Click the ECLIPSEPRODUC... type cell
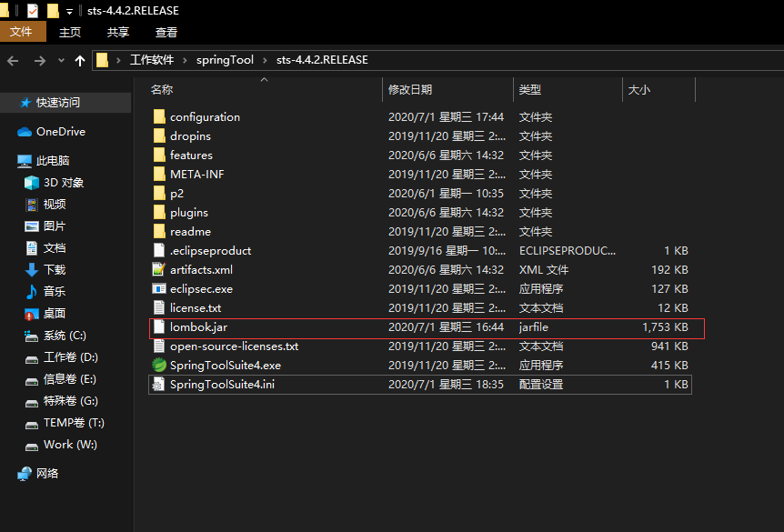This screenshot has height=532, width=784. tap(568, 250)
